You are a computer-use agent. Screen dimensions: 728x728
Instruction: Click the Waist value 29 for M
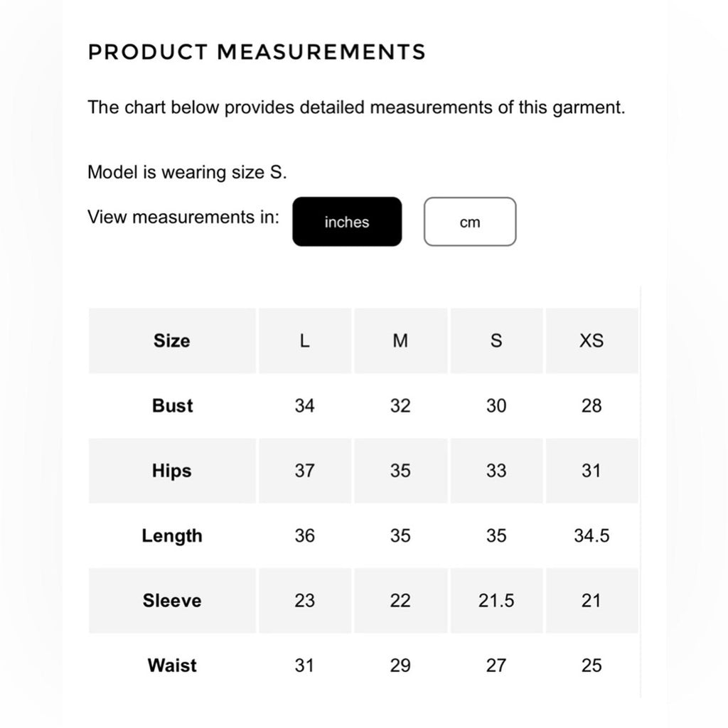400,665
